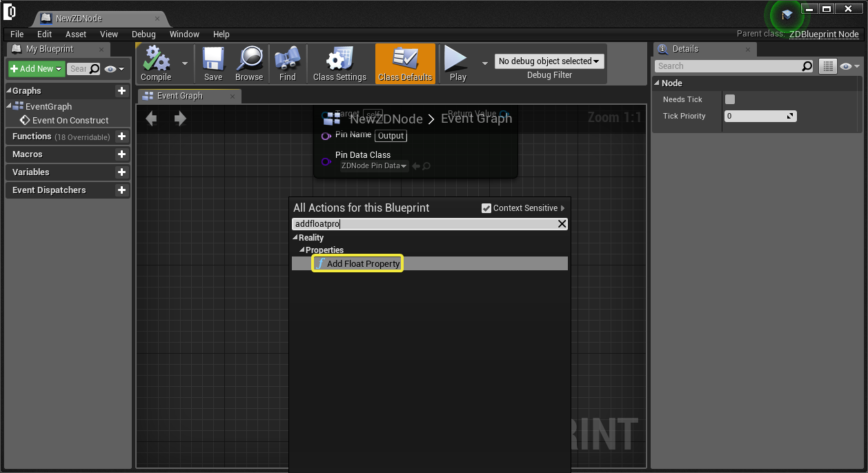Open the debug object selection dropdown
Screen dimensions: 868x473
click(549, 61)
